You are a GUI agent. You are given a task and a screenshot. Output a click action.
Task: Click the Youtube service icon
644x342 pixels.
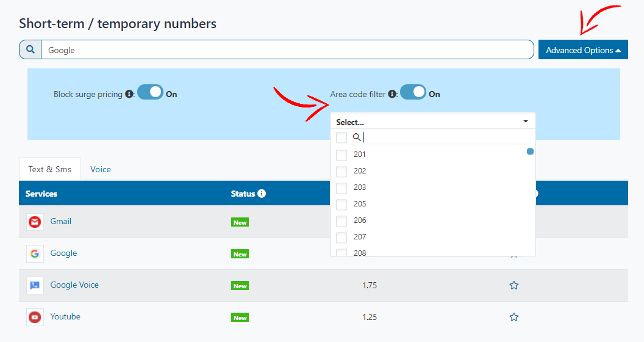pyautogui.click(x=35, y=317)
